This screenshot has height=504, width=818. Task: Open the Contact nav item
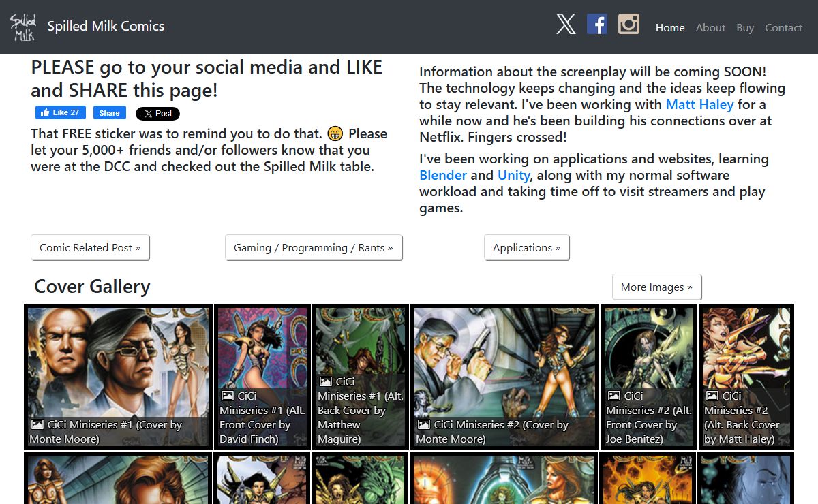[783, 28]
